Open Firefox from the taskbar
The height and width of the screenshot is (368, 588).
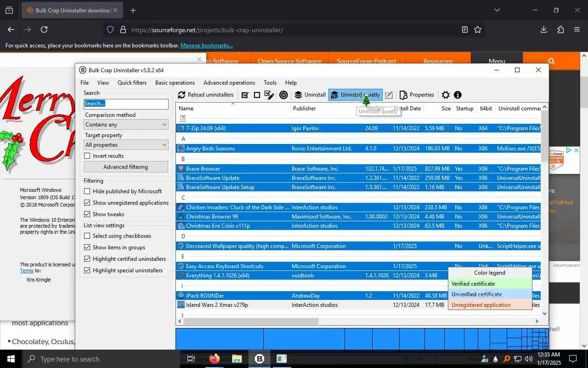[x=215, y=359]
